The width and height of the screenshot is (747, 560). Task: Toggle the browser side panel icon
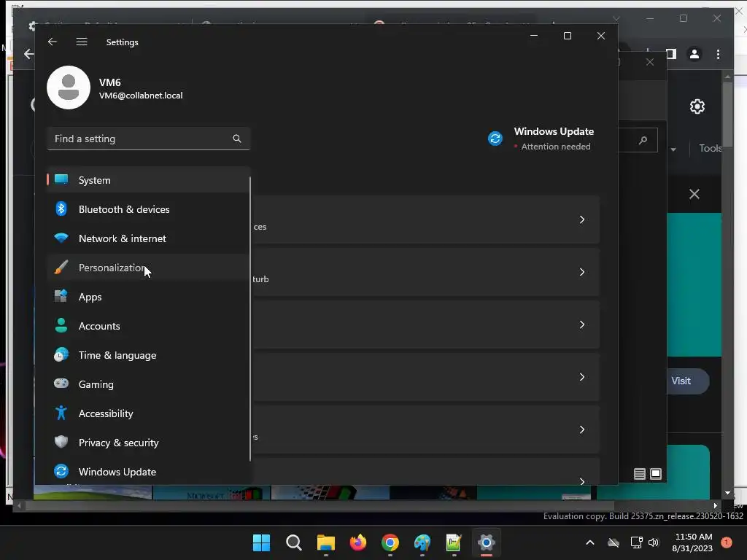(671, 54)
